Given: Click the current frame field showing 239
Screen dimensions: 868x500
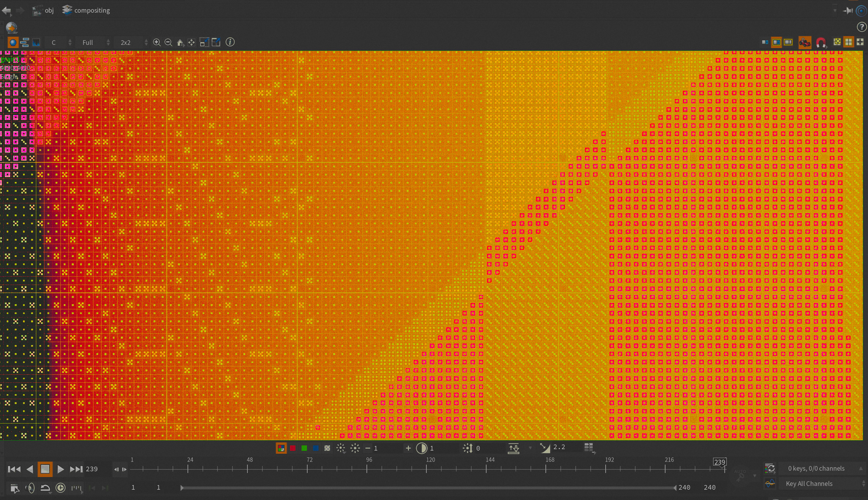Looking at the screenshot, I should (97, 469).
